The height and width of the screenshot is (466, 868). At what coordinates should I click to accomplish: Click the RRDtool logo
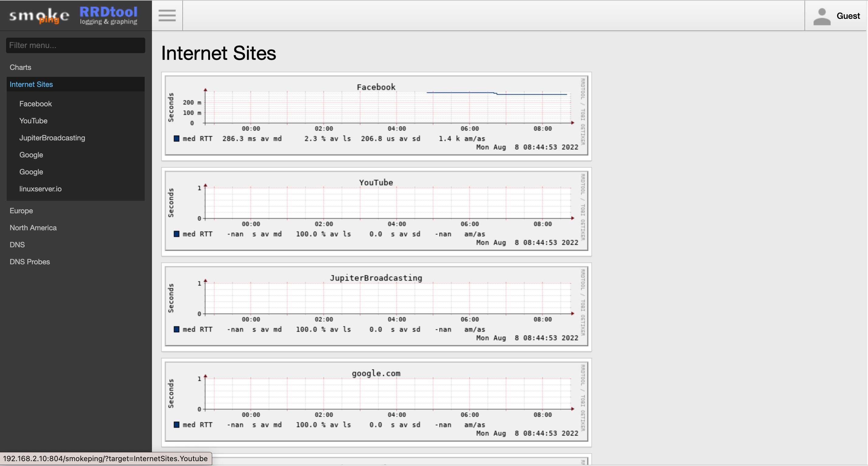tap(108, 15)
